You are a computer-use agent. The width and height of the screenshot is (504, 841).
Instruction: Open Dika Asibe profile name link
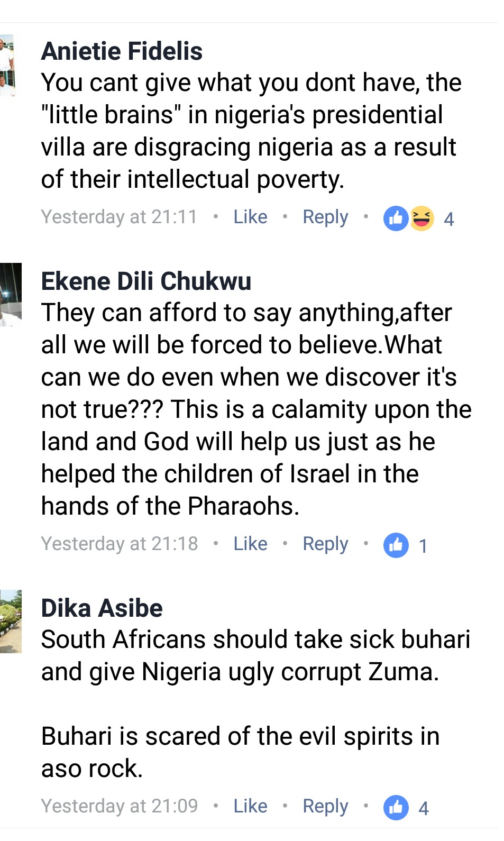102,608
